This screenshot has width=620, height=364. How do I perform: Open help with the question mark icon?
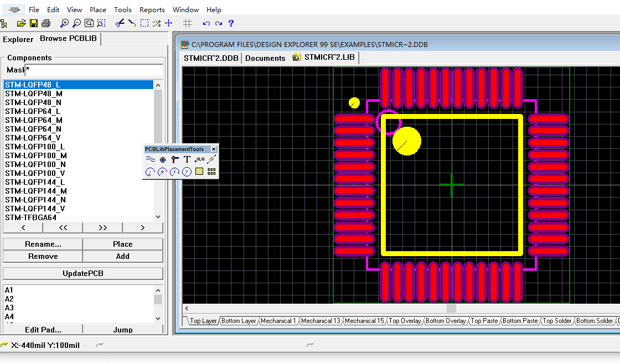tap(231, 23)
